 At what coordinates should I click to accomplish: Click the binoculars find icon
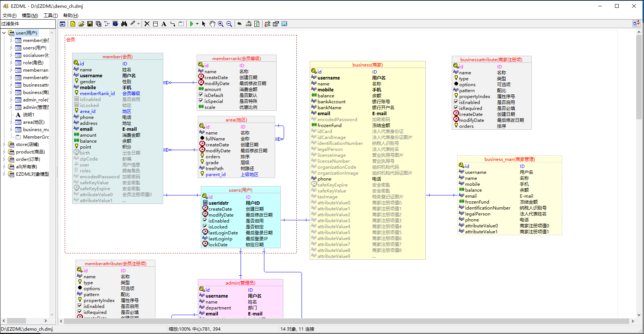point(124,24)
